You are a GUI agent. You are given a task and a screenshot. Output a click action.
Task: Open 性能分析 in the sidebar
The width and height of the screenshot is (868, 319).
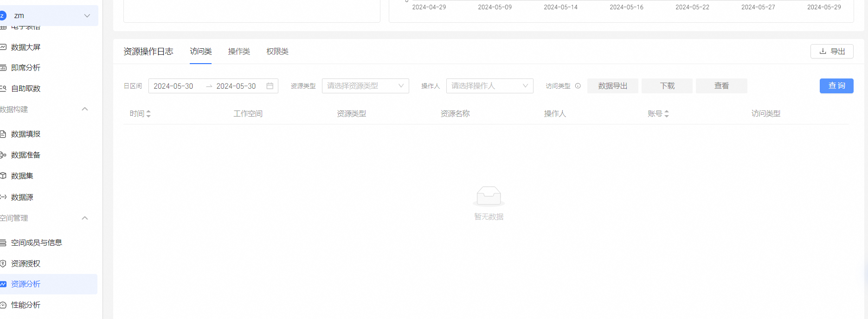coord(26,305)
